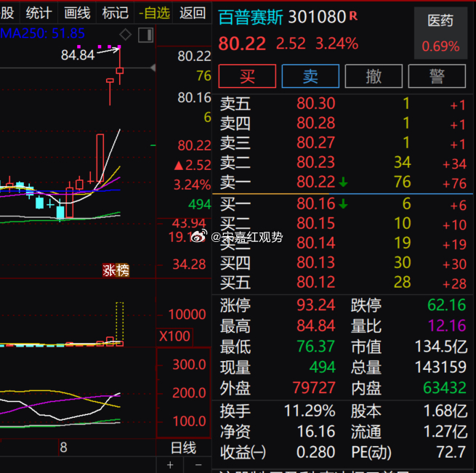Click 市值 value 134.5亿

click(x=441, y=347)
